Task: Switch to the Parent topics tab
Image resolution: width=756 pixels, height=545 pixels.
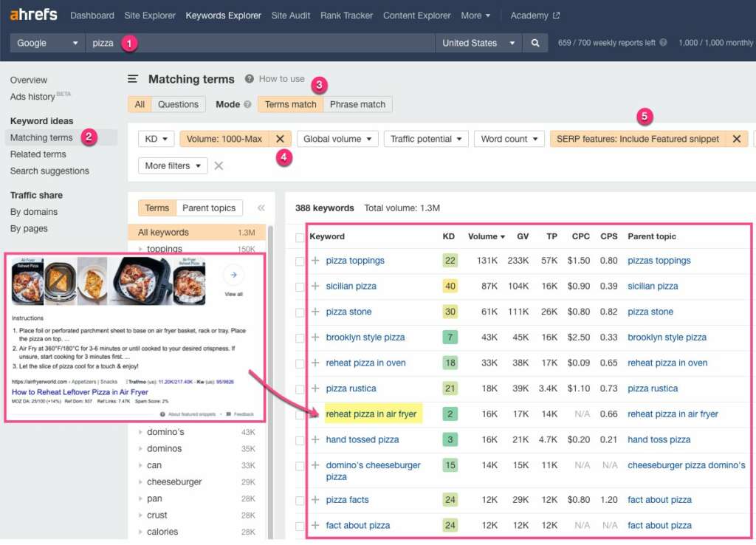Action: pos(209,208)
